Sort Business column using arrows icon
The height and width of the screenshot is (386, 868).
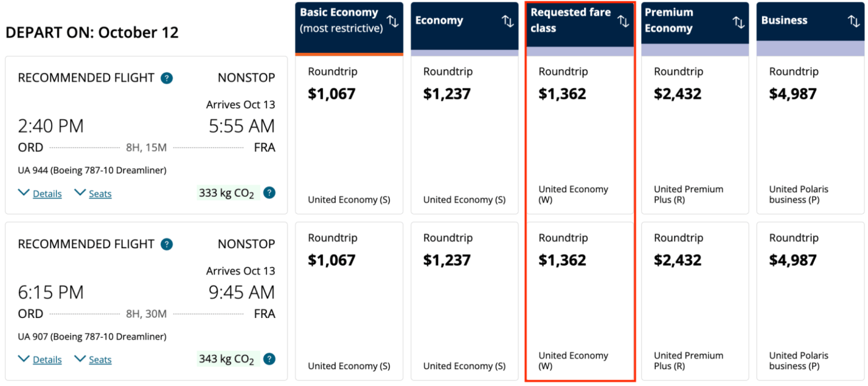pos(854,21)
